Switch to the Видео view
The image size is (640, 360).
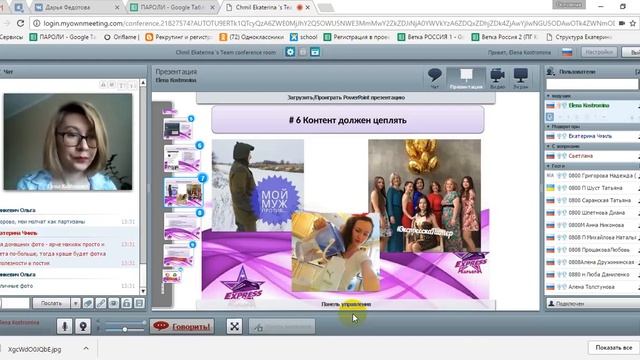tap(497, 78)
